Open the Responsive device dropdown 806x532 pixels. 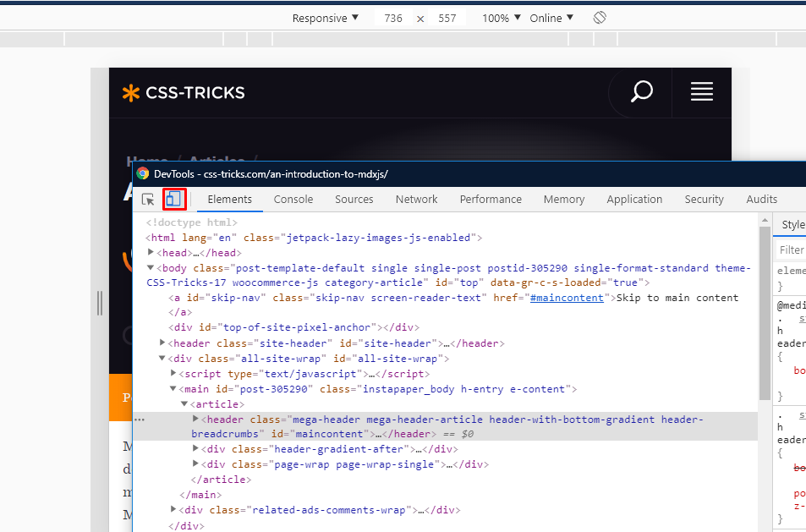click(325, 19)
